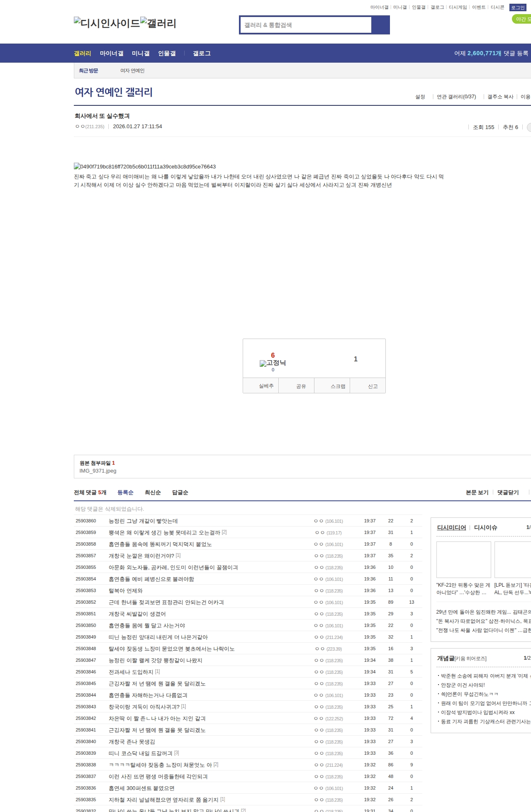
Task: Click the 디시인사이드 logo image
Action: click(107, 23)
